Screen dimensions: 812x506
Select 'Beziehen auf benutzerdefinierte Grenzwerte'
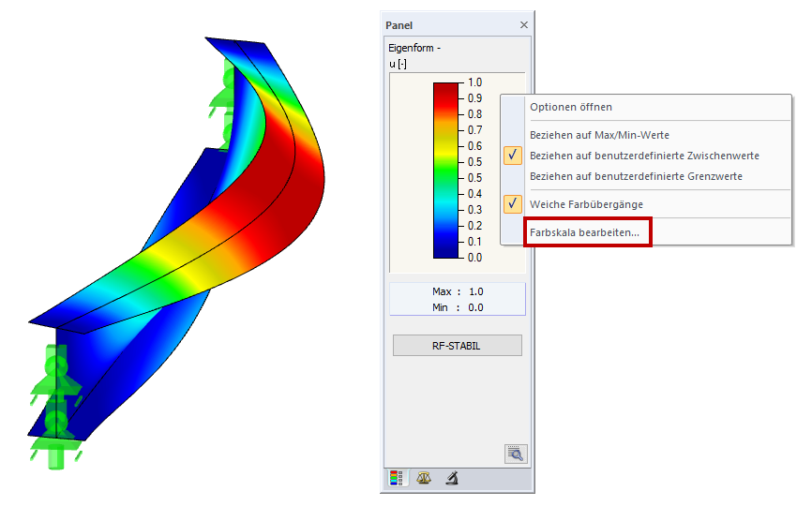tap(636, 176)
